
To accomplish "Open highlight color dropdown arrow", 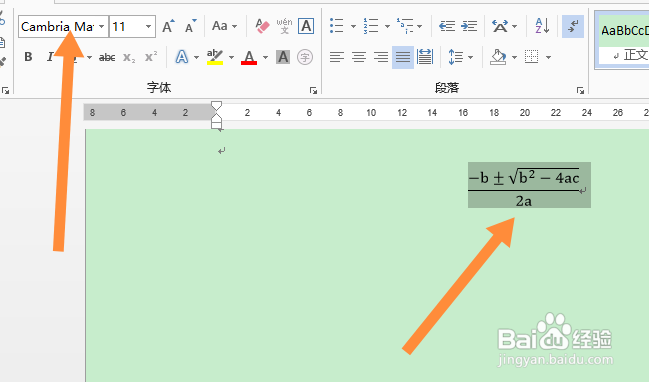I will [231, 58].
